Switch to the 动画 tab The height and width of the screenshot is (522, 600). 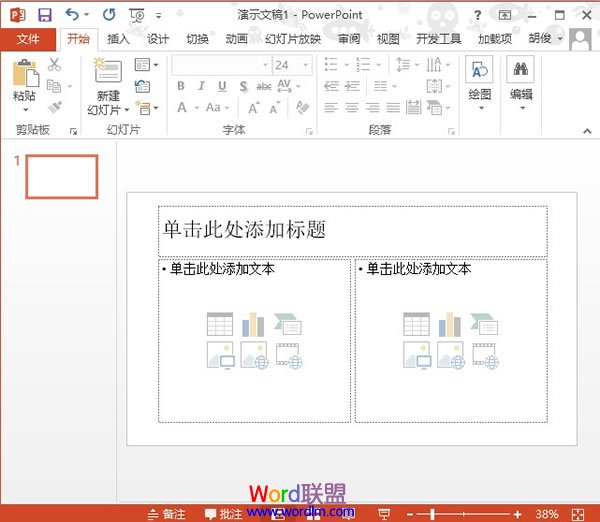[236, 39]
